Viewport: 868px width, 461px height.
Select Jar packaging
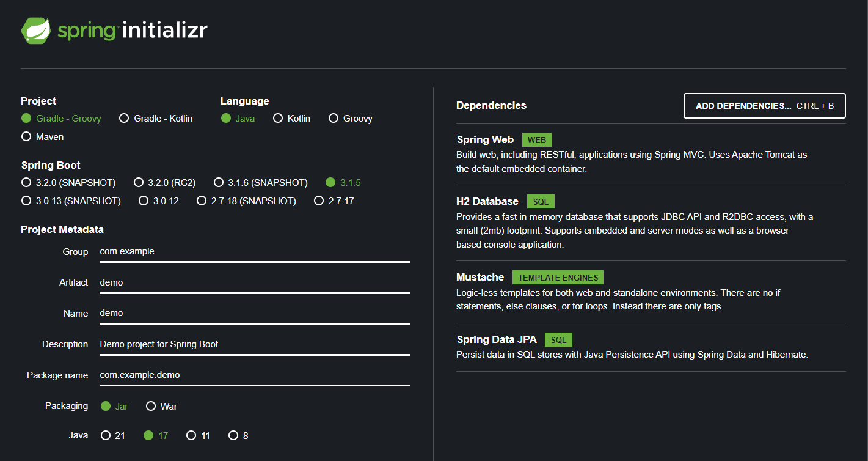coord(114,407)
